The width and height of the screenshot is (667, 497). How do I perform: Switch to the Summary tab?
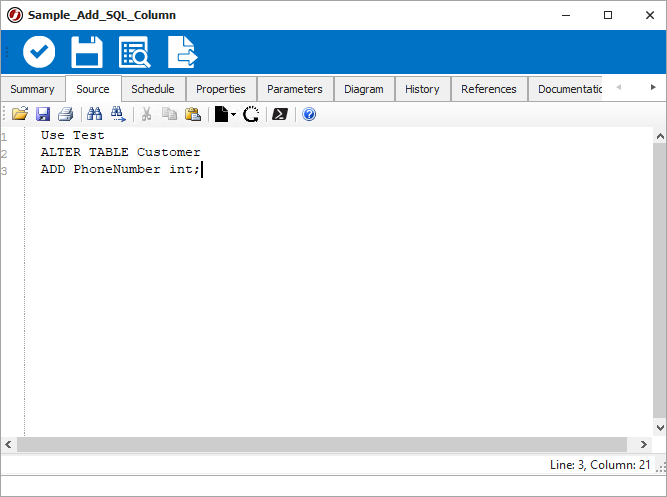click(32, 89)
